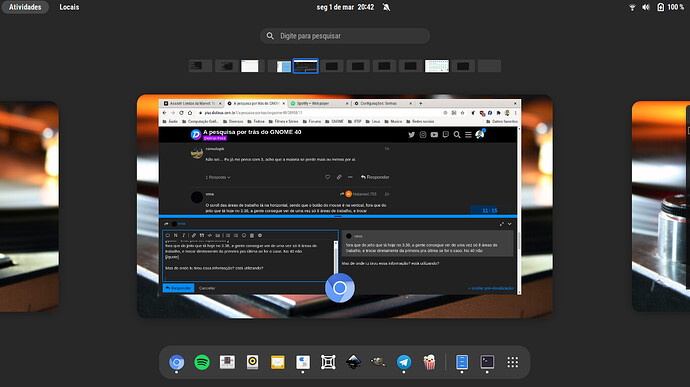
Task: Launch Spotify from the dock
Action: tap(202, 362)
